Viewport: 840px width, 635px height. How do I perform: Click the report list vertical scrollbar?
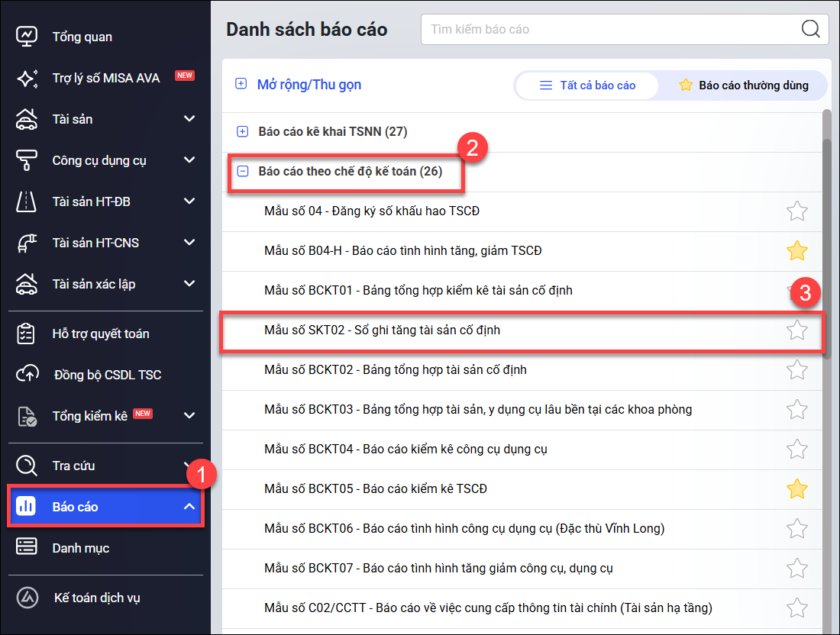coord(826,229)
